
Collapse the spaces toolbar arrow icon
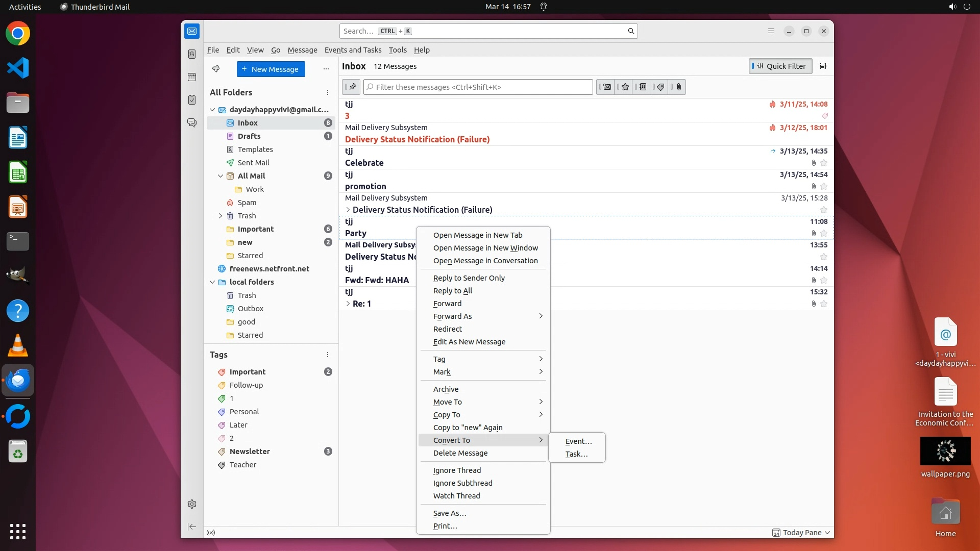(192, 527)
